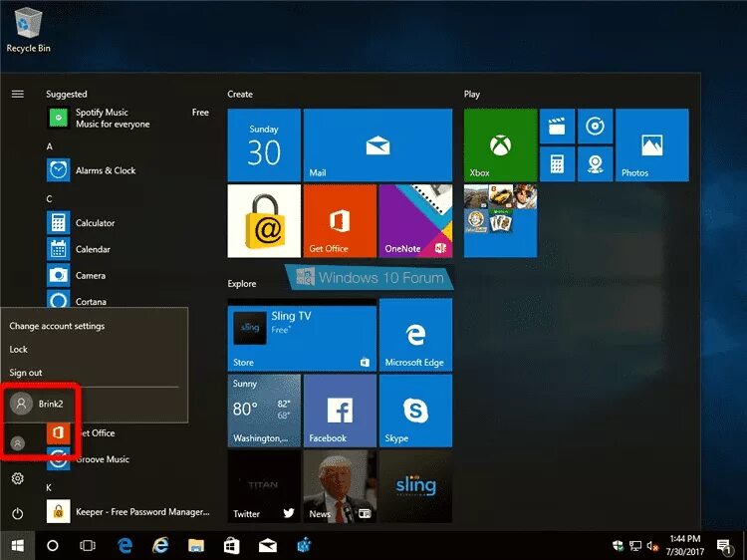Open the Store Sling TV tile
This screenshot has height=560, width=747.
302,335
